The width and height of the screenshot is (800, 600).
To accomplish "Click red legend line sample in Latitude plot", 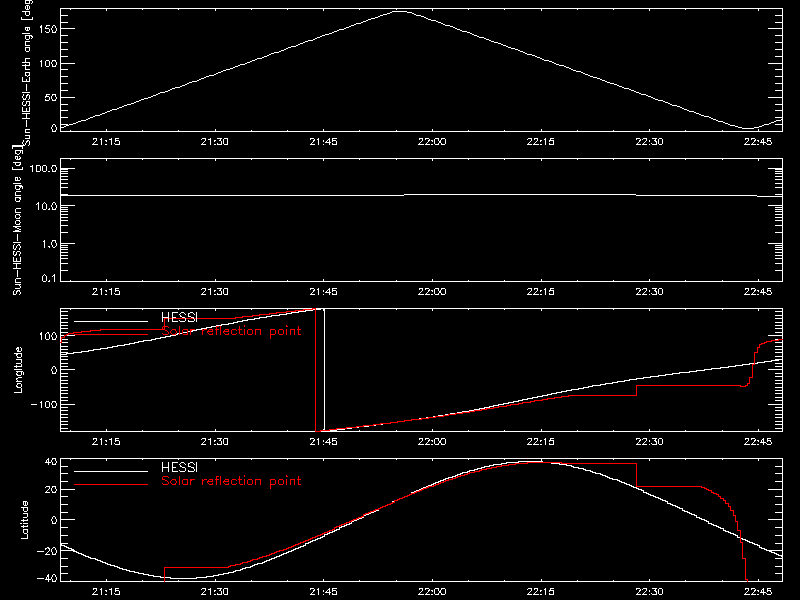I will click(111, 485).
